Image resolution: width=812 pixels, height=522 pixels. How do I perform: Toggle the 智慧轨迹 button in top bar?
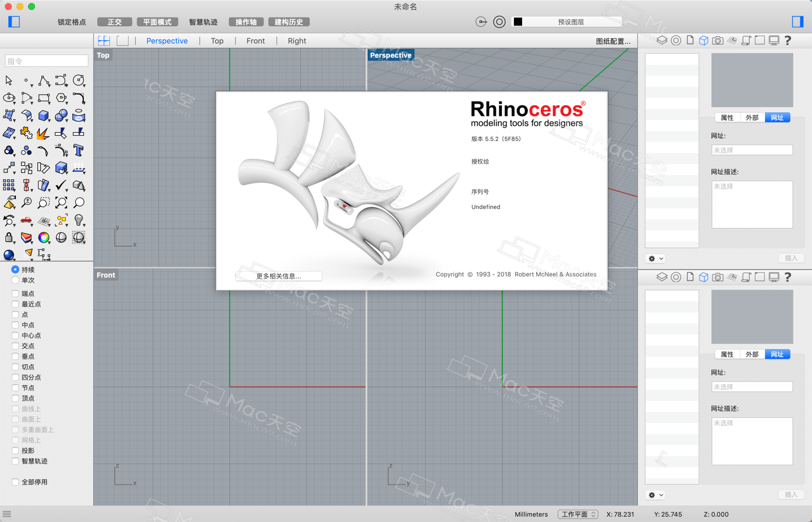coord(203,22)
